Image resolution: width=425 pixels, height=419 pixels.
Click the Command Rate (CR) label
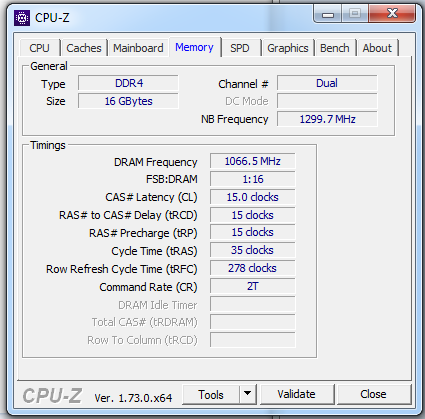[x=148, y=287]
